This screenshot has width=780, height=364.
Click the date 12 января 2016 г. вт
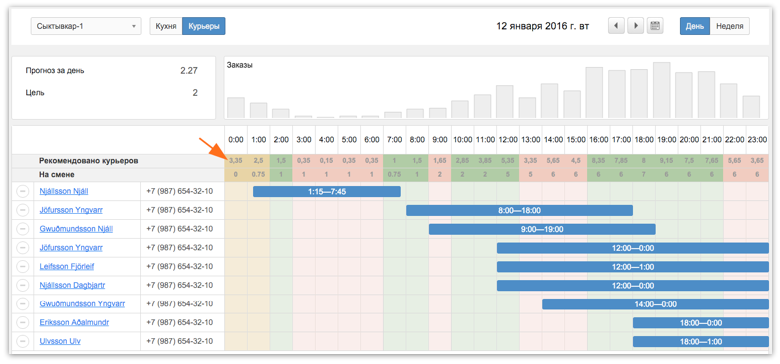[x=543, y=26]
